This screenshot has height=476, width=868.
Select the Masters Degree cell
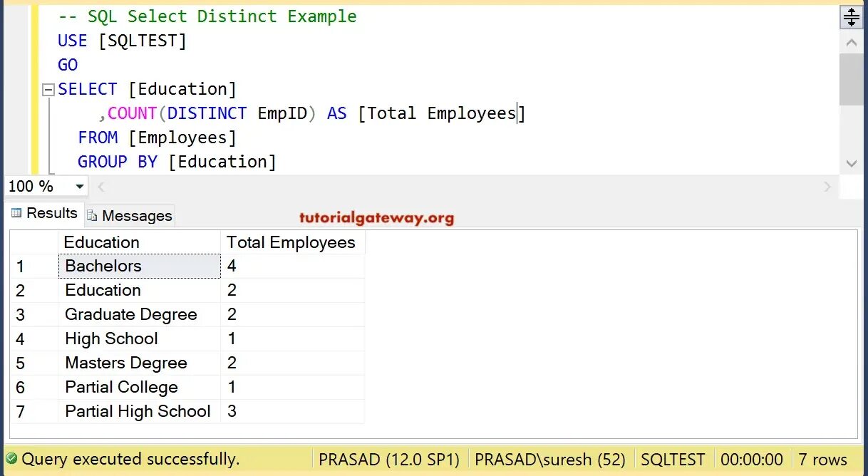(x=139, y=363)
